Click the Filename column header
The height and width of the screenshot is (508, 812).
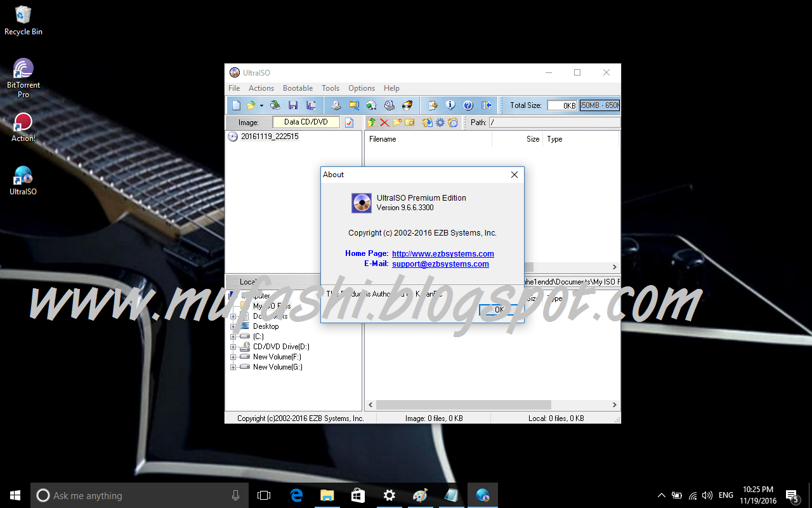point(429,139)
